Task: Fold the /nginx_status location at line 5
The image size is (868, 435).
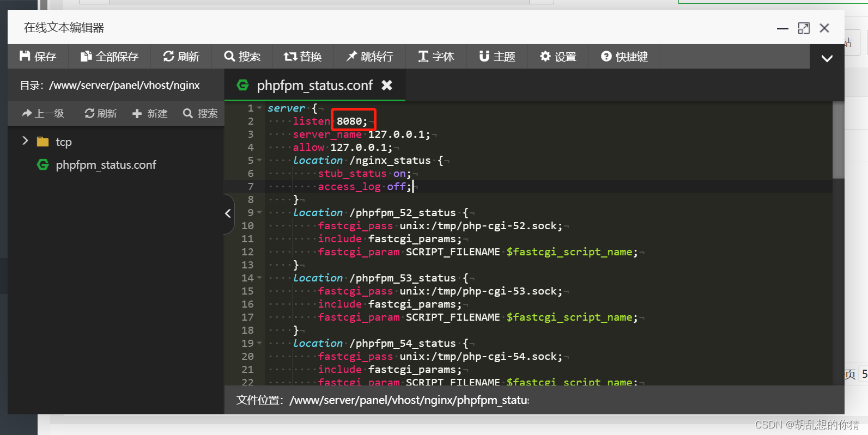Action: point(259,161)
